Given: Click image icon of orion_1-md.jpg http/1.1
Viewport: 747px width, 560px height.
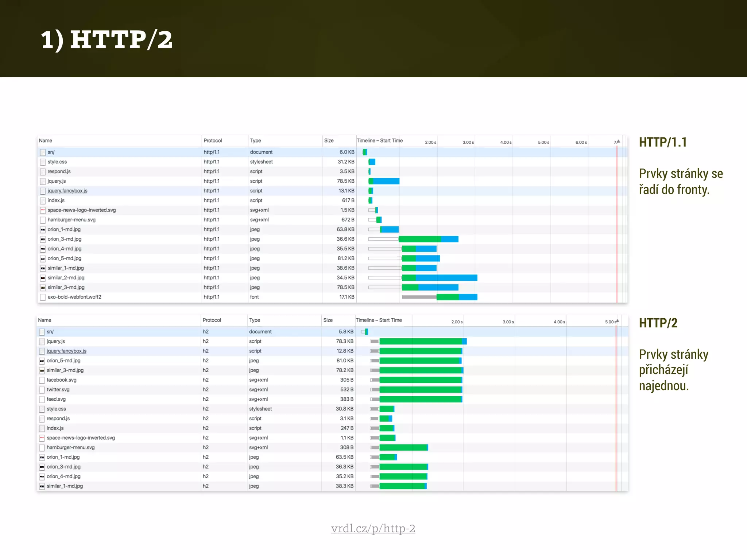Looking at the screenshot, I should (x=43, y=230).
